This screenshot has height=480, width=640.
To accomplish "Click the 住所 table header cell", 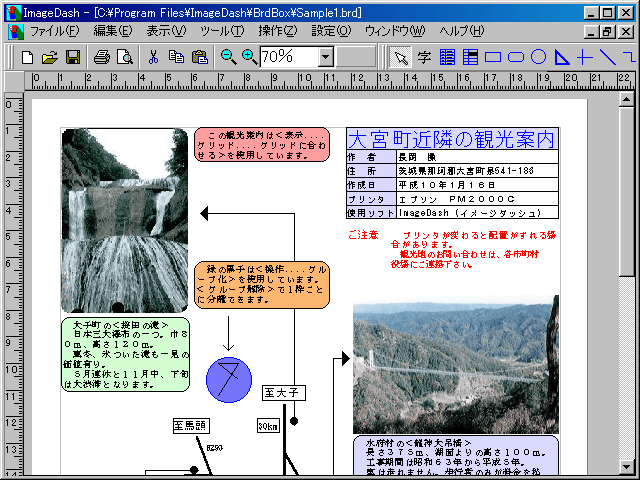I will (371, 171).
